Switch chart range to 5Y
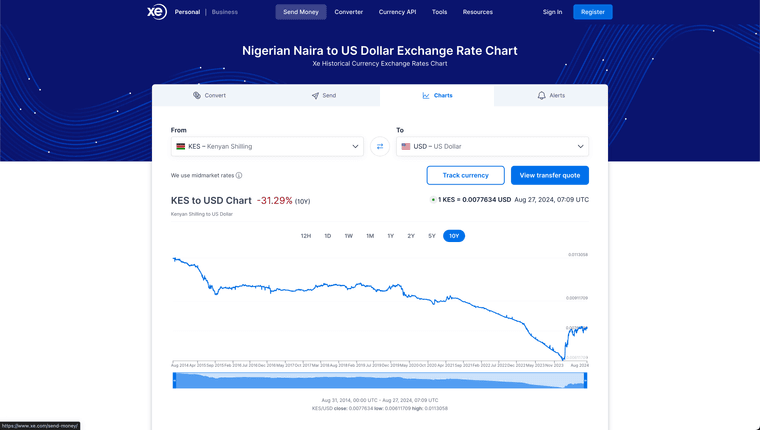The width and height of the screenshot is (760, 430). (432, 236)
